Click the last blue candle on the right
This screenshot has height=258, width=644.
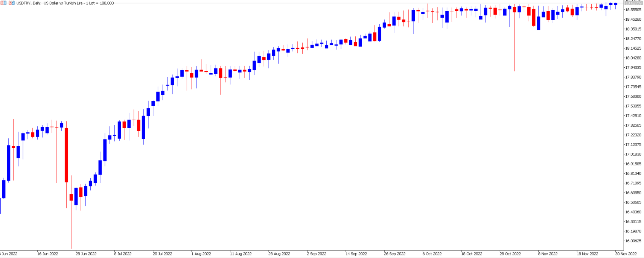point(616,4)
